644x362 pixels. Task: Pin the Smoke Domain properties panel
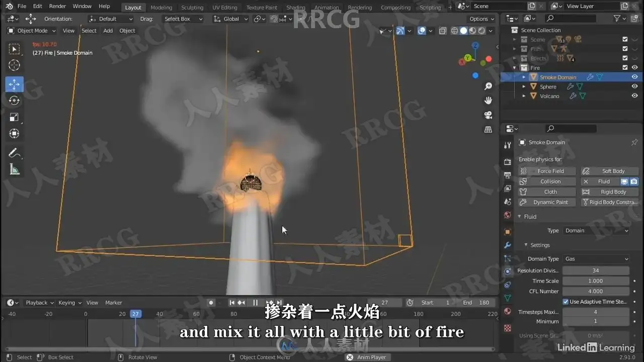pos(634,142)
